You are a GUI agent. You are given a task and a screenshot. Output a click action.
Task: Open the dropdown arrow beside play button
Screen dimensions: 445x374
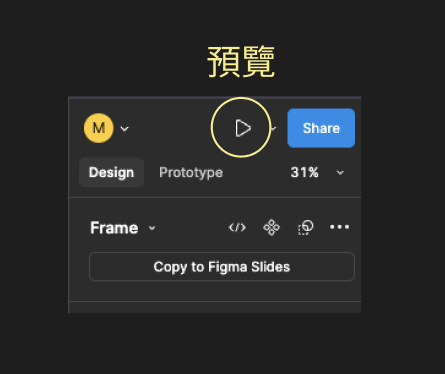click(274, 128)
